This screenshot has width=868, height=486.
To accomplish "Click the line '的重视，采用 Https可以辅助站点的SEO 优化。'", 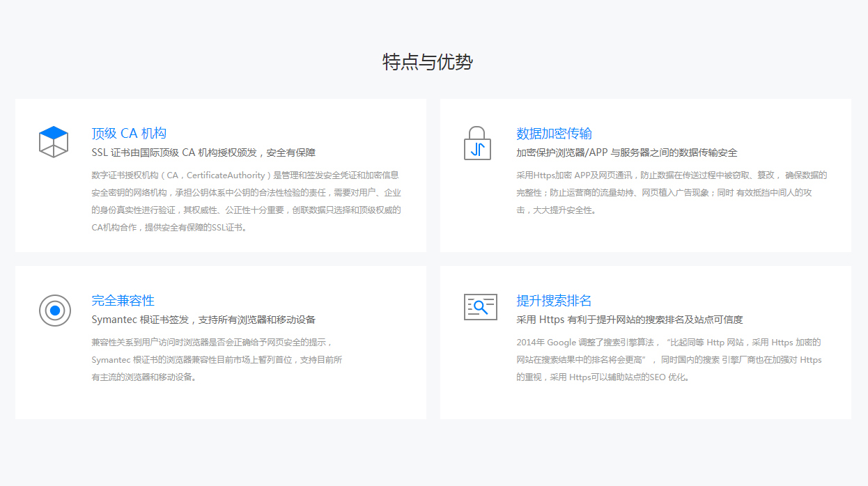I will point(603,377).
